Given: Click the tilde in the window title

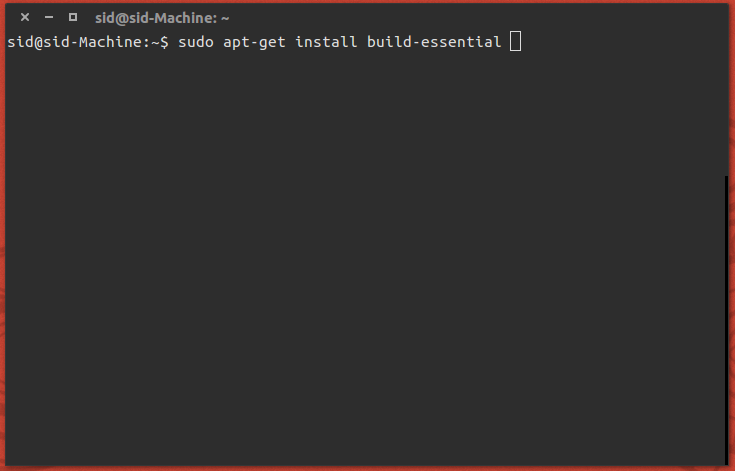Looking at the screenshot, I should (227, 17).
